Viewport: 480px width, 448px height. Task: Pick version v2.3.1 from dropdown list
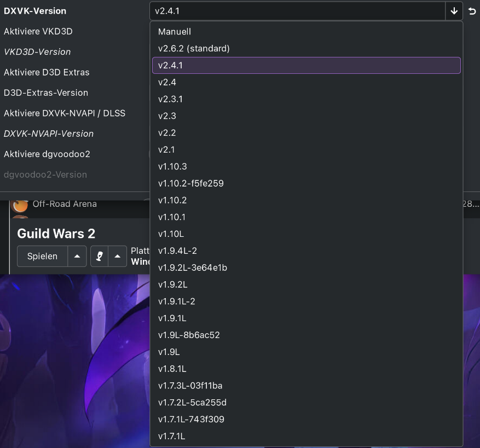coord(306,99)
